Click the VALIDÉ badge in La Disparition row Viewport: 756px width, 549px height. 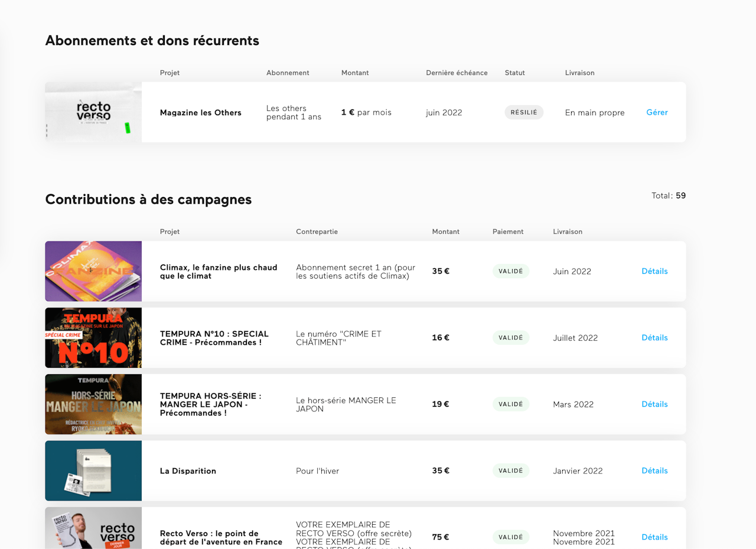[x=511, y=470]
